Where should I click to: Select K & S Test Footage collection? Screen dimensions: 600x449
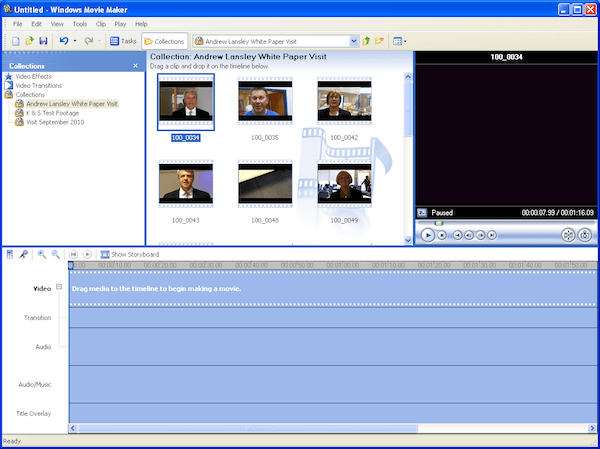click(52, 113)
